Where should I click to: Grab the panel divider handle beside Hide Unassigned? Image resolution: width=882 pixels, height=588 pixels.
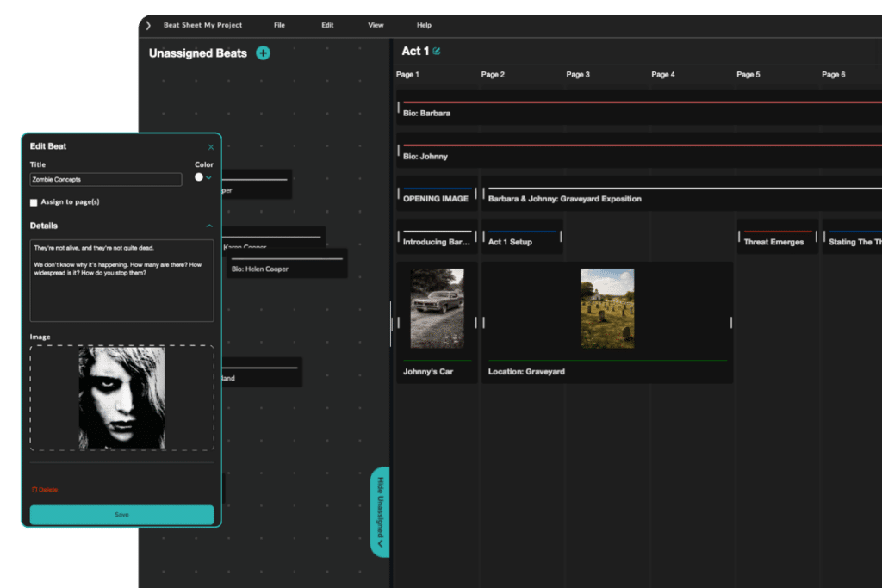[x=391, y=325]
